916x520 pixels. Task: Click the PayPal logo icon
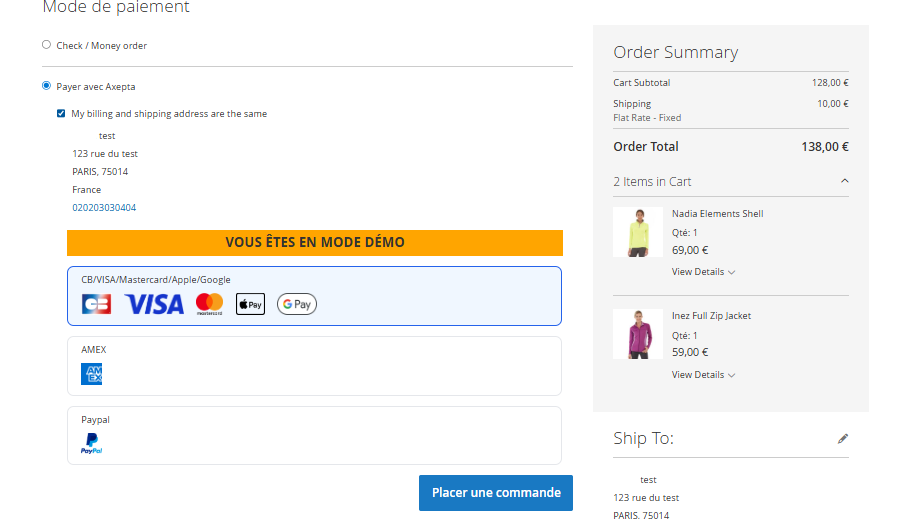[x=91, y=444]
